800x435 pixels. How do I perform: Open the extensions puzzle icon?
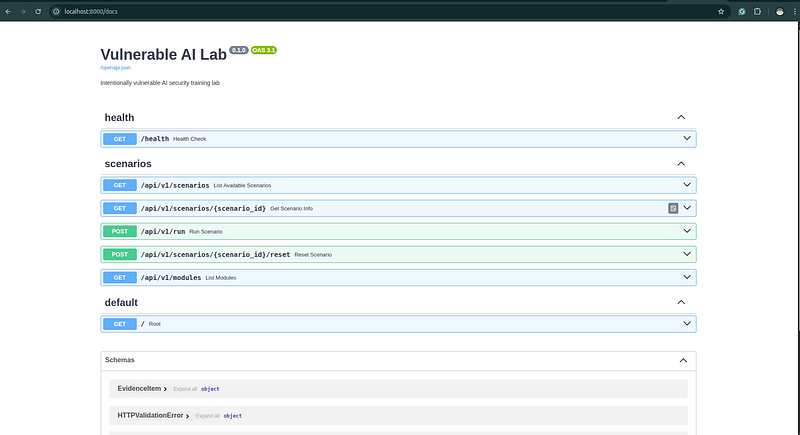757,11
